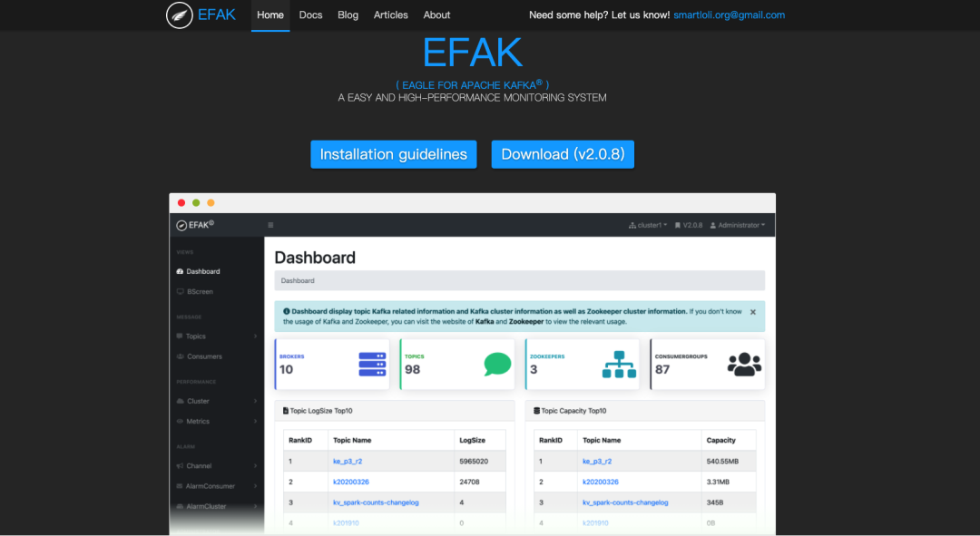Open kv_spark-counts-changelog in Capacity table
The image size is (980, 536).
tap(625, 502)
